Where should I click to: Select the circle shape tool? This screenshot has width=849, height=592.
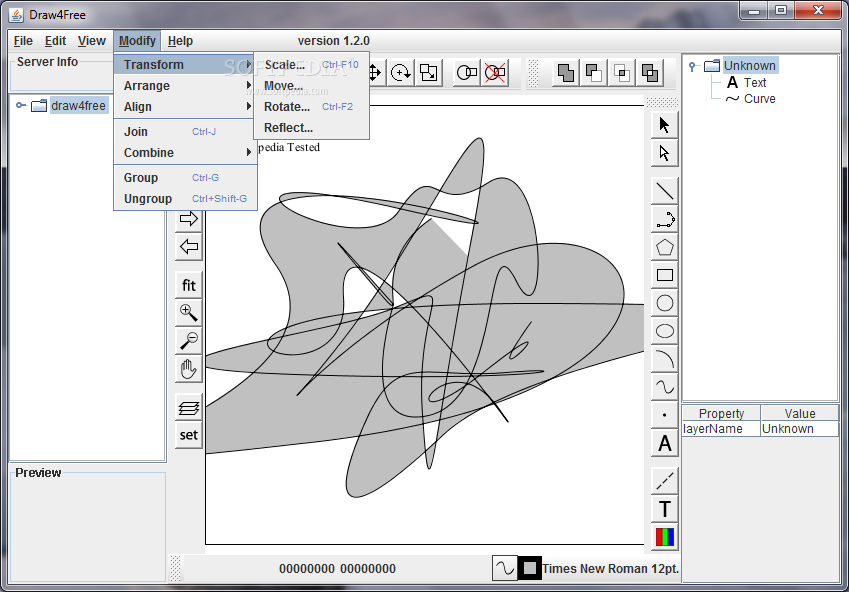[664, 303]
